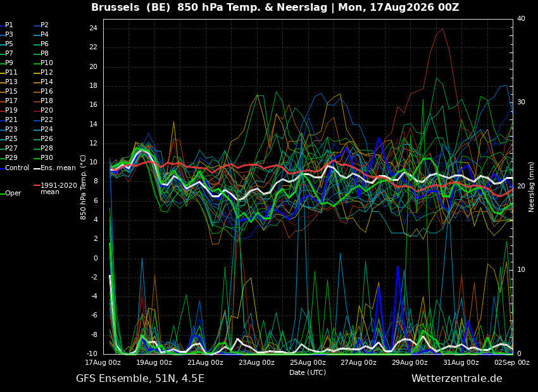Click the -10 temperature axis value

pos(92,353)
